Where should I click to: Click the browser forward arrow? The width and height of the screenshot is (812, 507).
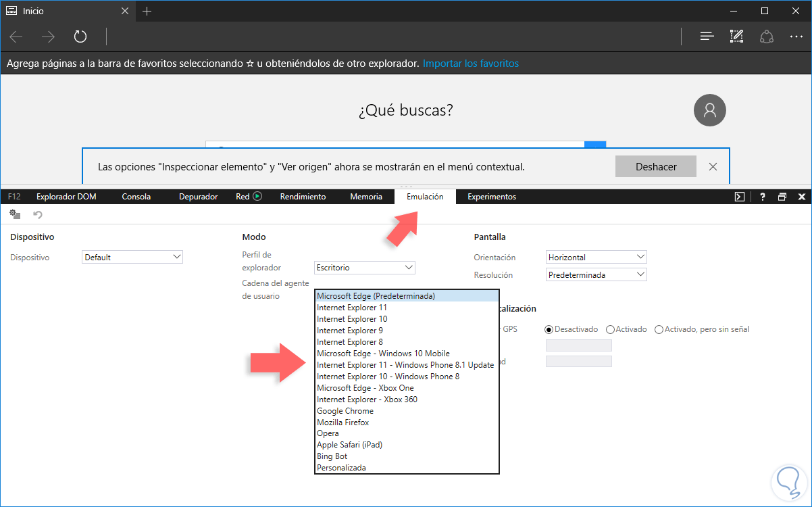(x=48, y=37)
